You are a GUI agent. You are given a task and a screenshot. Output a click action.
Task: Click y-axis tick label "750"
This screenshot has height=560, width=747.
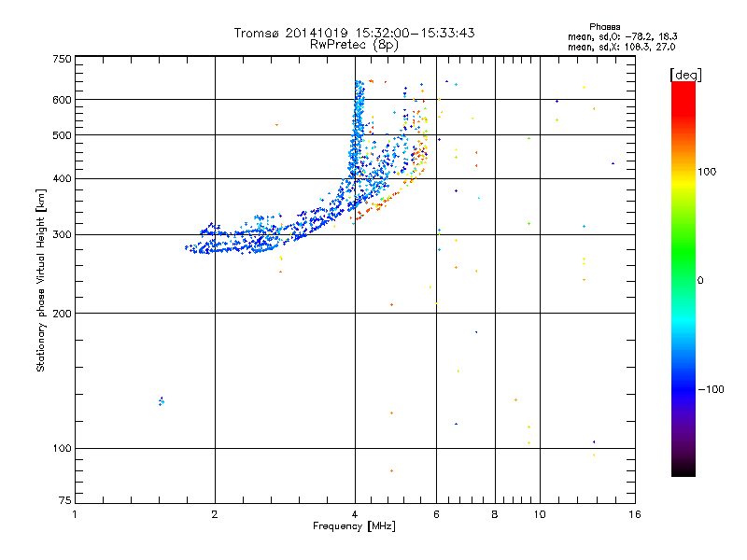coord(63,59)
